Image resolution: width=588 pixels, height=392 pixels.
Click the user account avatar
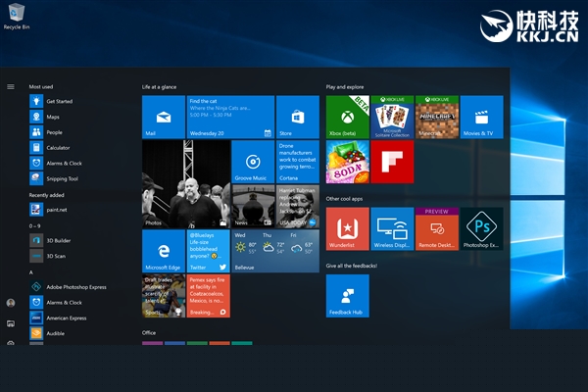tap(11, 303)
